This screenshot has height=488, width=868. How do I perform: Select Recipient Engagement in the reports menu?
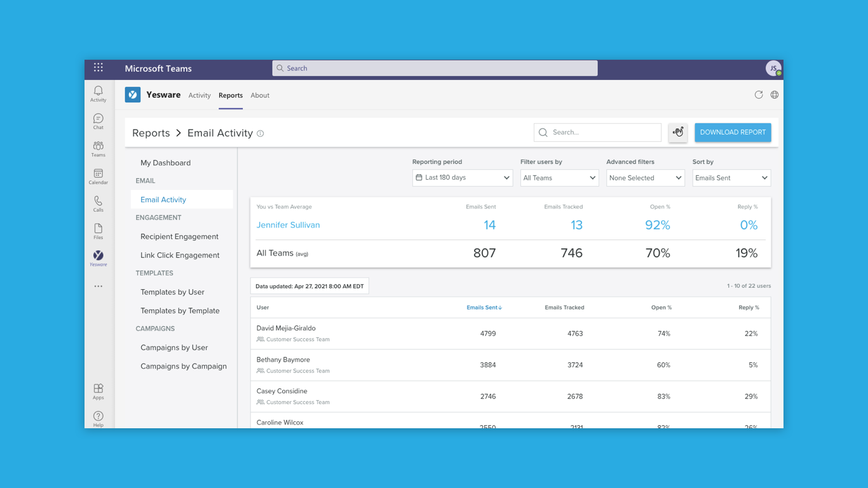[x=179, y=236]
